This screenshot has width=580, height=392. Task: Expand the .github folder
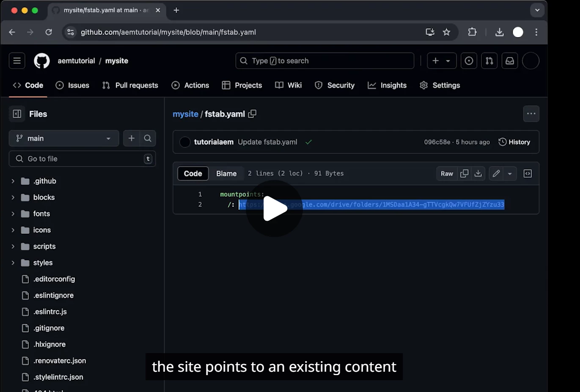13,181
